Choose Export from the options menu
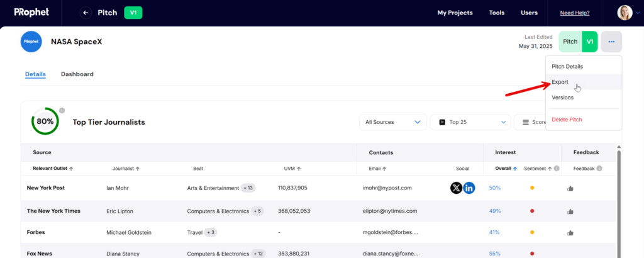The height and width of the screenshot is (258, 644). (x=584, y=82)
